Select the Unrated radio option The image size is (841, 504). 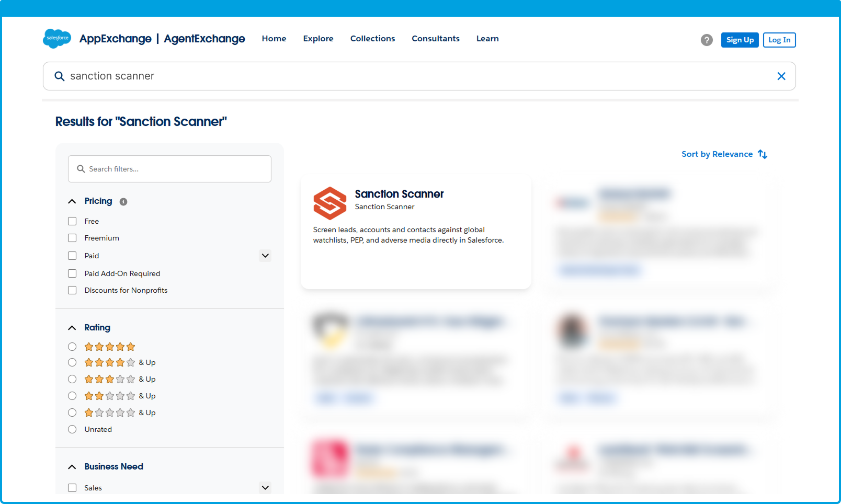pos(72,429)
